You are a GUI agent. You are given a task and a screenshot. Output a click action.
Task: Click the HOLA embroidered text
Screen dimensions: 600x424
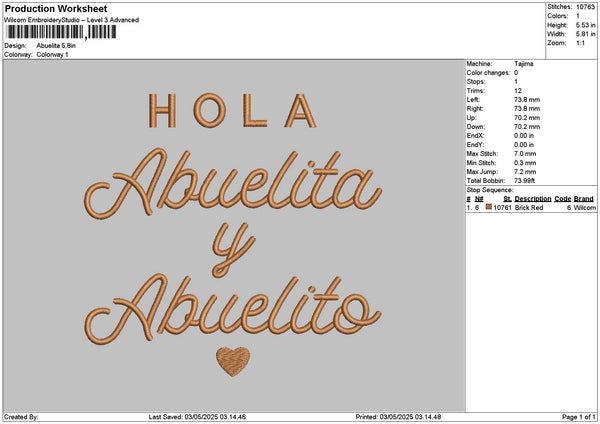(232, 110)
